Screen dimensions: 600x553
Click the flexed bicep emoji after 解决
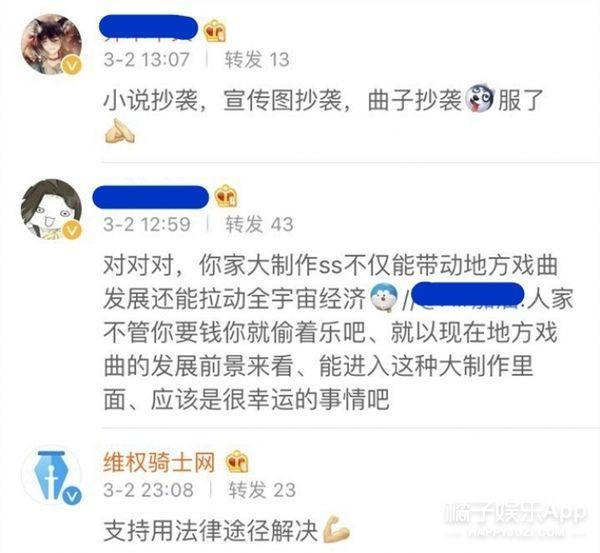coord(336,530)
